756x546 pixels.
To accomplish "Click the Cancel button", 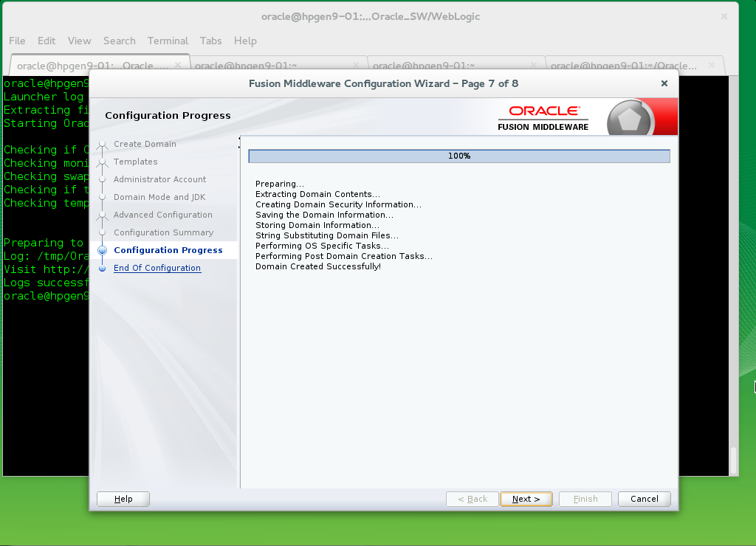I will click(x=644, y=499).
